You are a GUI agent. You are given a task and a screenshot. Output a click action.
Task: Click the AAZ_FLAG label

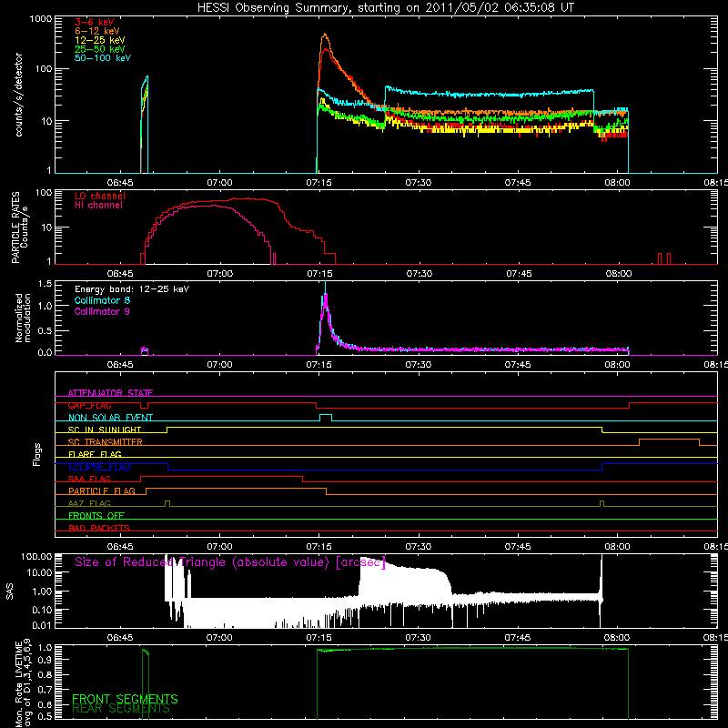pos(89,503)
